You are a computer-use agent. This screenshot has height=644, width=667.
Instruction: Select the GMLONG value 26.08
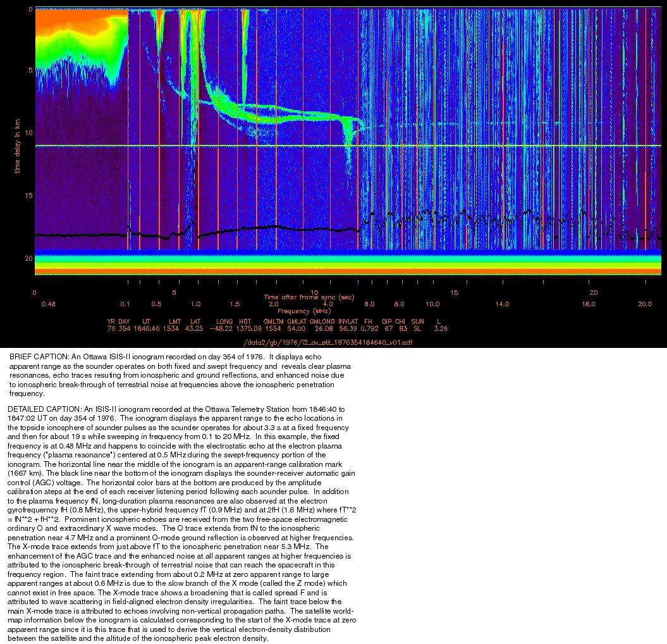tap(324, 328)
